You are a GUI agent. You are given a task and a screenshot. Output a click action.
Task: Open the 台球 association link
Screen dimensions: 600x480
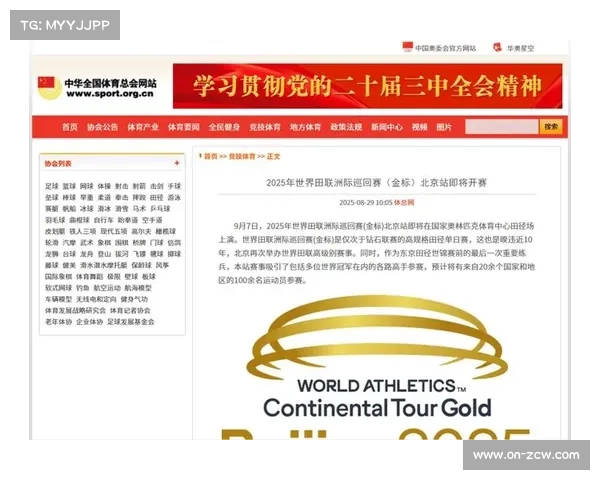(69, 254)
